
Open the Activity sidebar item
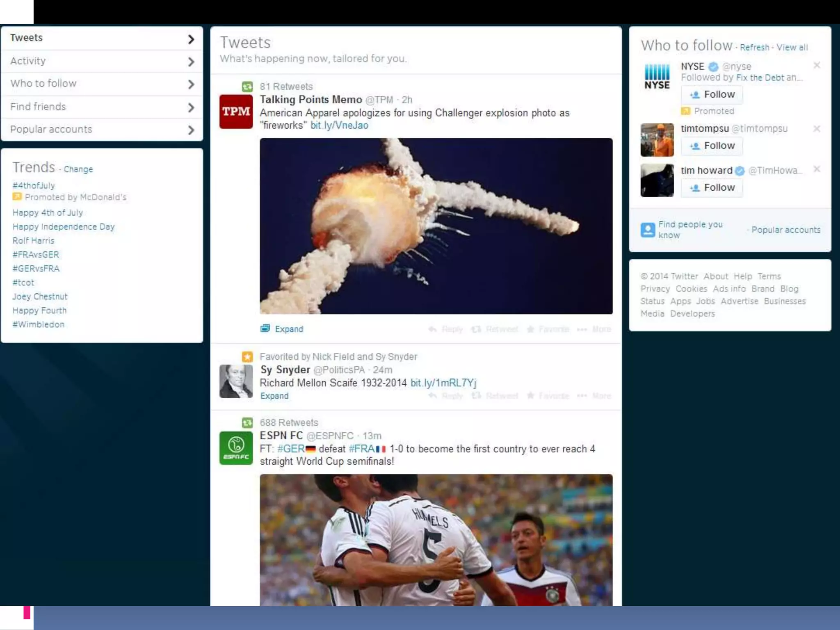[x=102, y=62]
